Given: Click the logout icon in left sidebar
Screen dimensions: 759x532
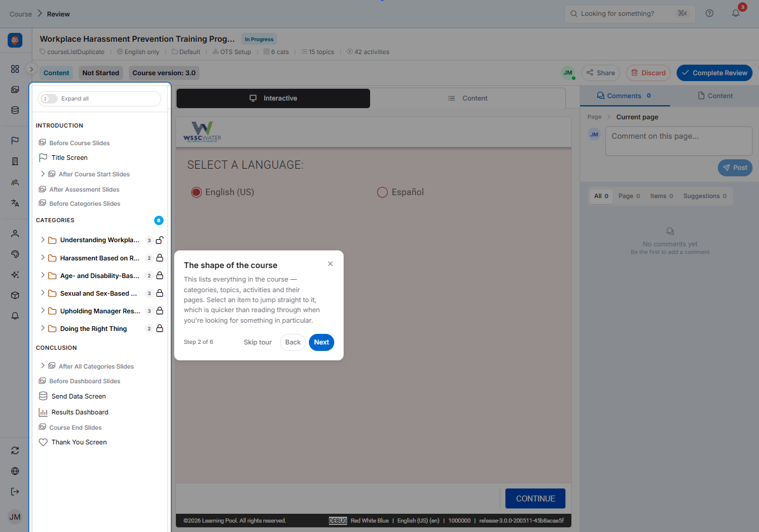Looking at the screenshot, I should (15, 491).
